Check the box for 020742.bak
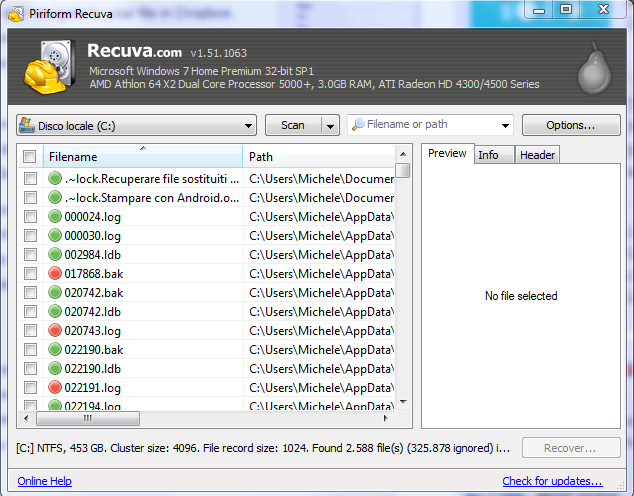This screenshot has width=634, height=496. tap(30, 292)
